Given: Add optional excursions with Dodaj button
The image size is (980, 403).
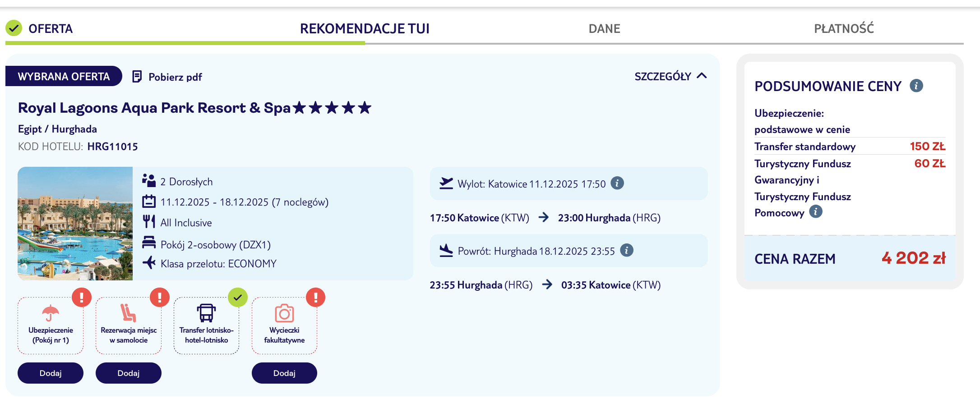Looking at the screenshot, I should pyautogui.click(x=284, y=373).
